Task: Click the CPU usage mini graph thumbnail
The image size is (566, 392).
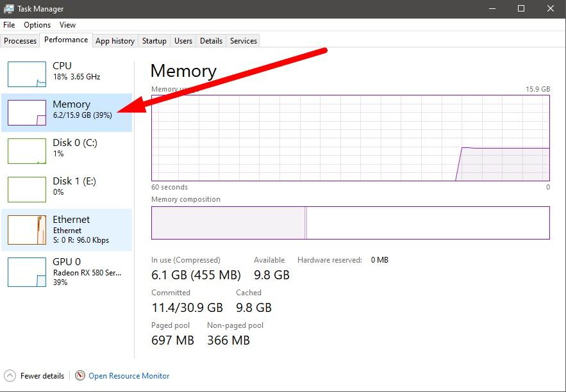Action: click(x=27, y=74)
